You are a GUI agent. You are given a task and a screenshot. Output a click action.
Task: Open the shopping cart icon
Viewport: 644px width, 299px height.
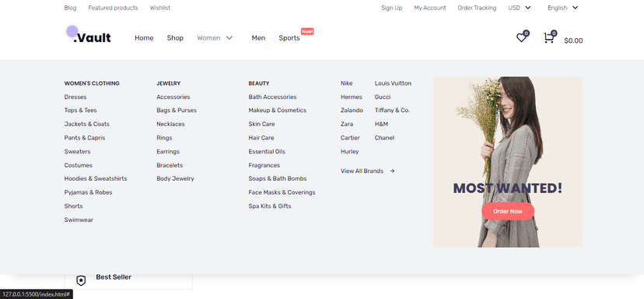[548, 38]
